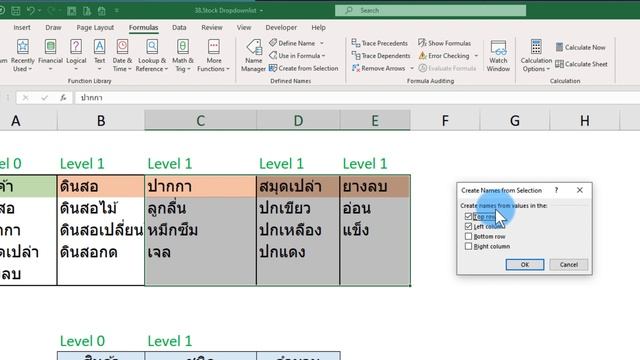This screenshot has height=360, width=640.
Task: Select column H header
Action: coord(584,120)
